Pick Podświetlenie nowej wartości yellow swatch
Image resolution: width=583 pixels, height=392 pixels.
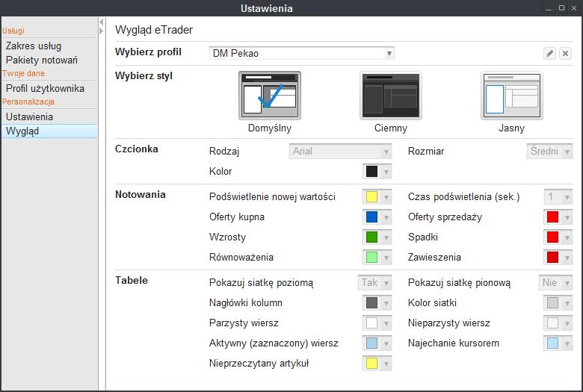(x=371, y=197)
